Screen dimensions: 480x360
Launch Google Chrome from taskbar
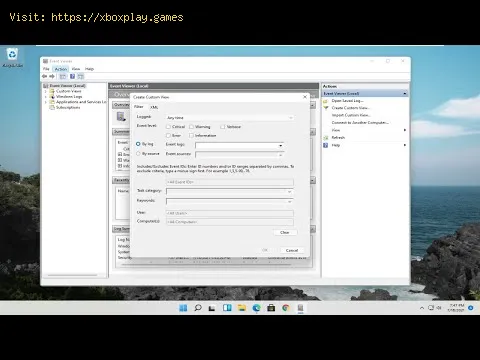[x=286, y=308]
